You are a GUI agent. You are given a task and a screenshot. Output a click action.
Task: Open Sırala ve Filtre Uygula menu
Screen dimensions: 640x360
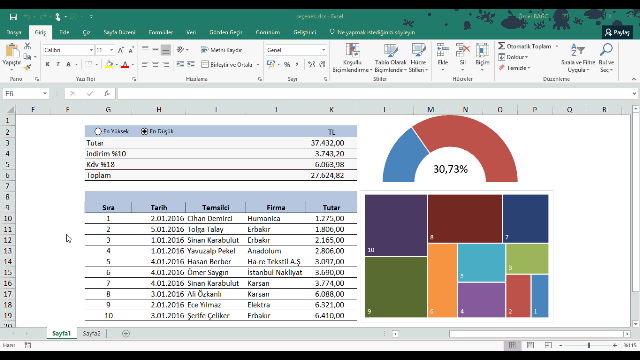[578, 58]
